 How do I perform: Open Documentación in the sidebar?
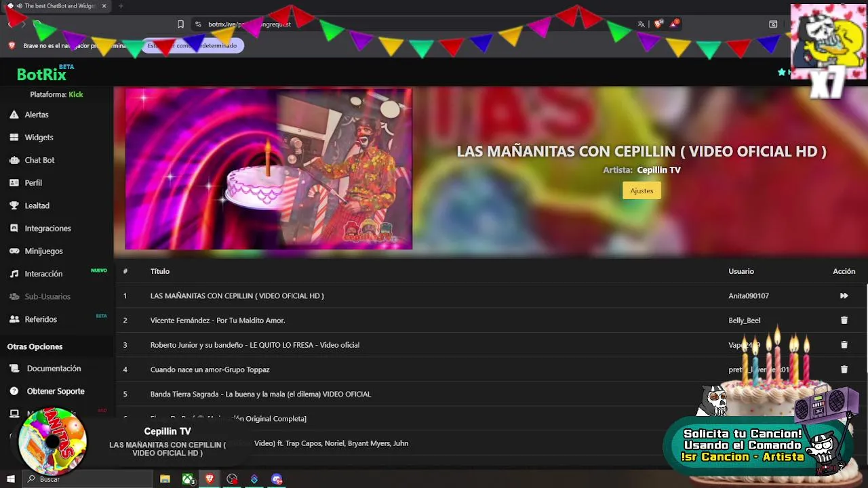[x=54, y=369]
